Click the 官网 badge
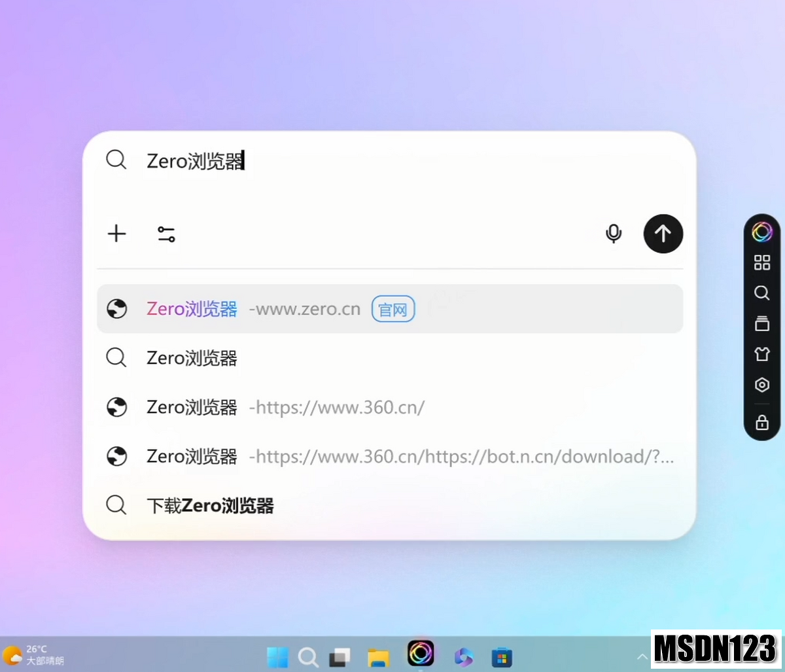 pos(393,309)
